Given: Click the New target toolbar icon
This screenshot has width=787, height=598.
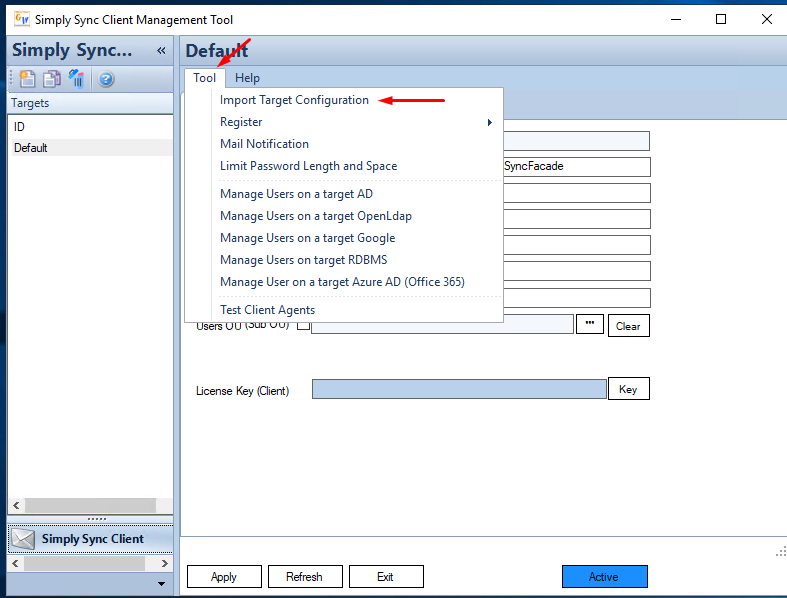Looking at the screenshot, I should pos(27,79).
